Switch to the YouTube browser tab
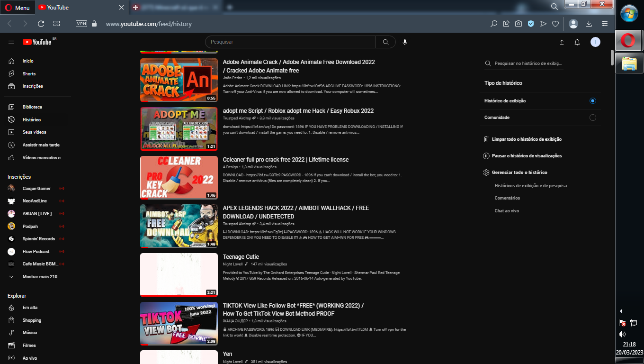Viewport: 644px width, 364px height. click(x=80, y=7)
